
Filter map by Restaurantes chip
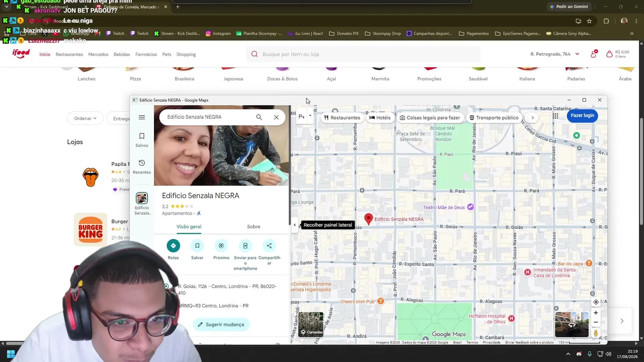(x=342, y=118)
